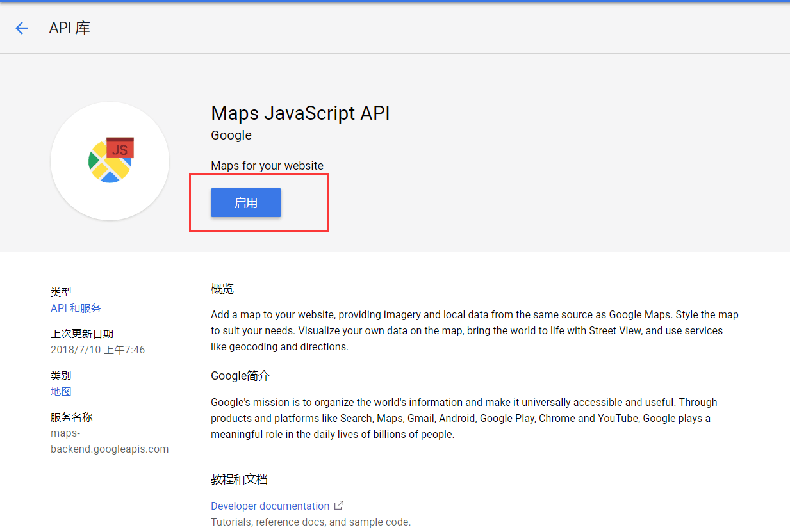790x532 pixels.
Task: Open the external link icon after Developer documentation
Action: click(x=338, y=505)
